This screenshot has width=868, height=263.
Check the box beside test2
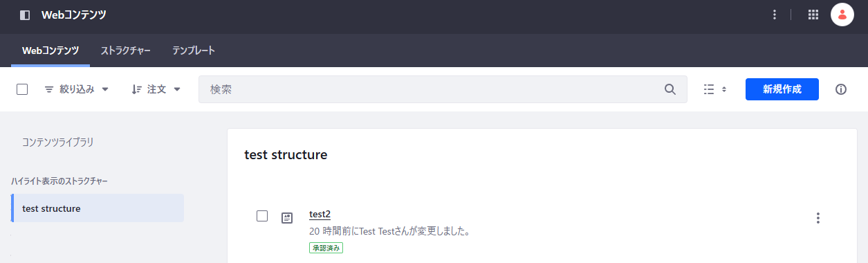[x=262, y=216]
